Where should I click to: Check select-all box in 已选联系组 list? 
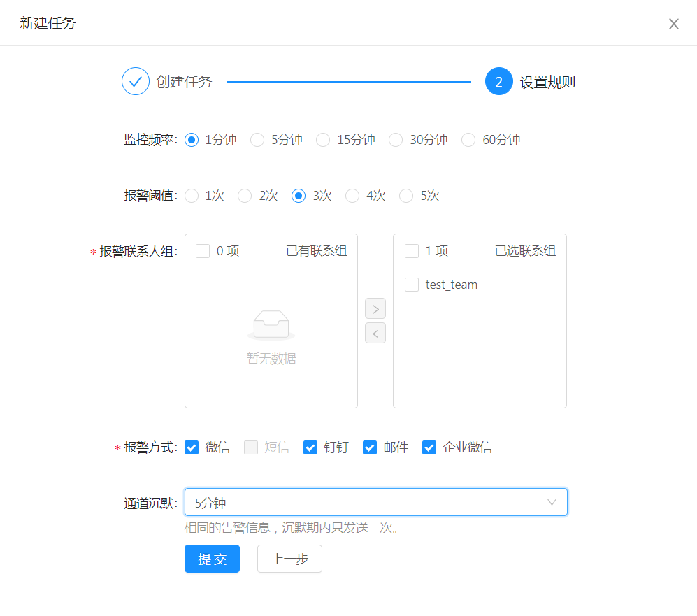coord(412,251)
